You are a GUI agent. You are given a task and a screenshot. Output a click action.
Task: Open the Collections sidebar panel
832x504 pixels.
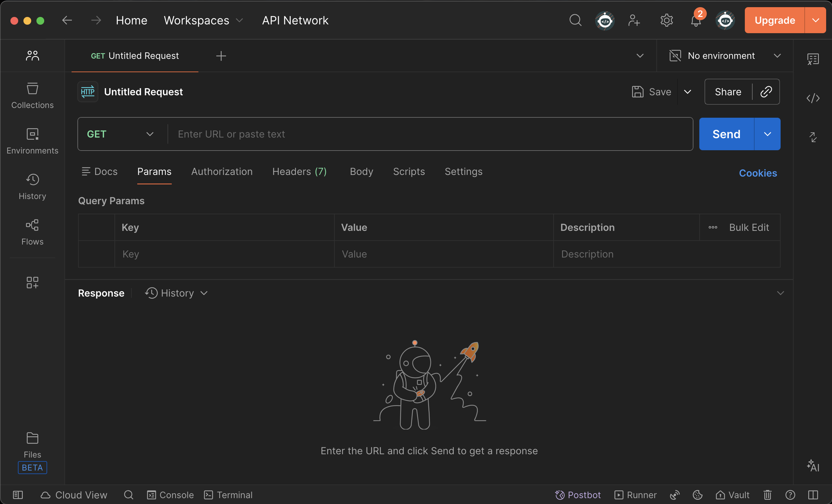coord(33,96)
